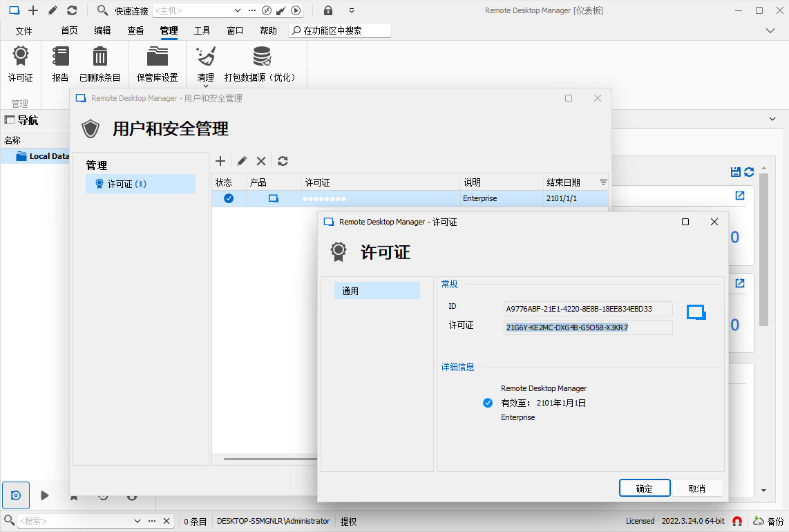This screenshot has height=532, width=789.
Task: Click the dashboard save floppy icon
Action: click(736, 172)
